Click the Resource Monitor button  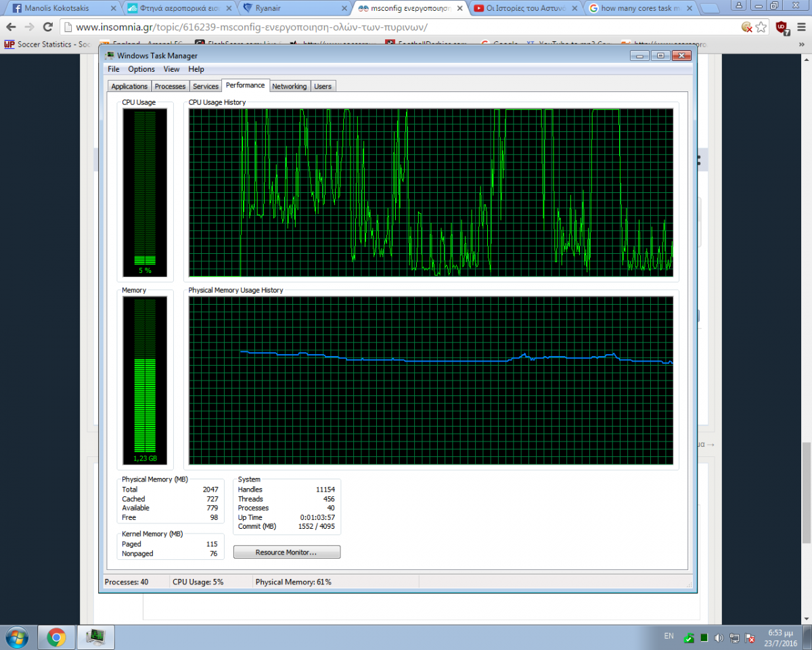click(286, 552)
